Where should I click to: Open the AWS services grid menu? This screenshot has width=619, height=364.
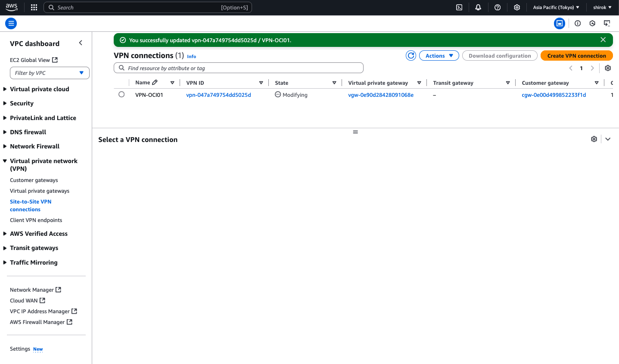34,7
